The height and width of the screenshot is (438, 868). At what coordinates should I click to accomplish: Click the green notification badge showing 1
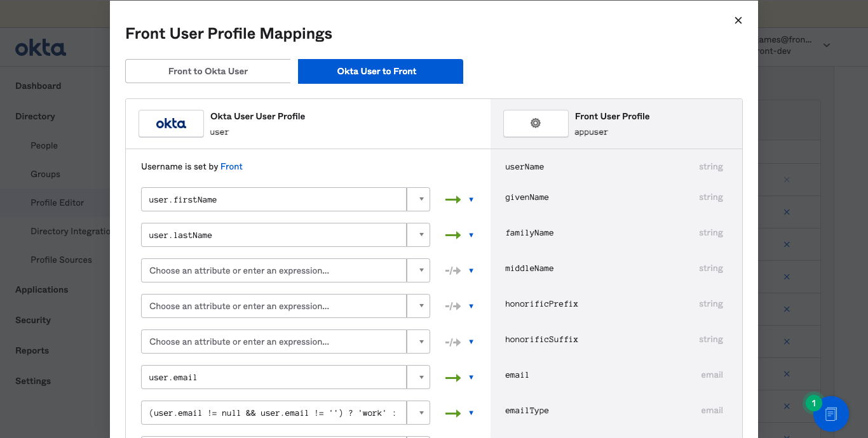point(813,403)
